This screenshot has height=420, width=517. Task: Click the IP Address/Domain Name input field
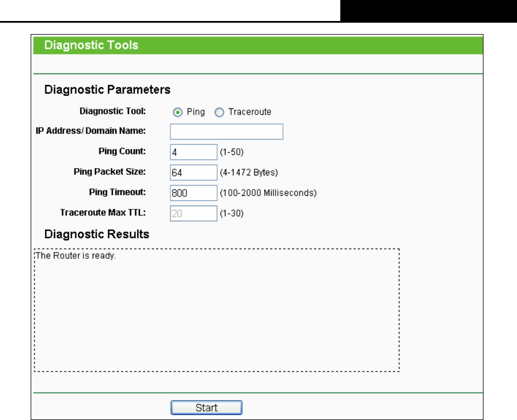(x=227, y=132)
